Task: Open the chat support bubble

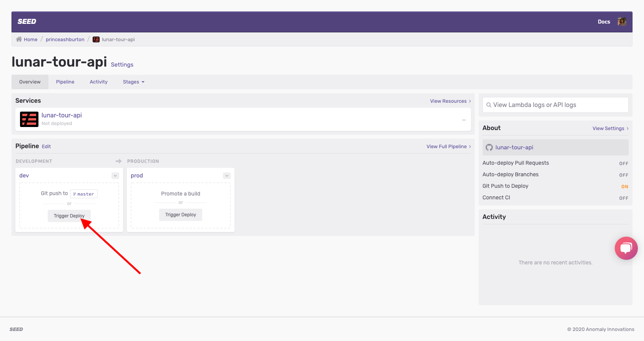Action: tap(626, 248)
